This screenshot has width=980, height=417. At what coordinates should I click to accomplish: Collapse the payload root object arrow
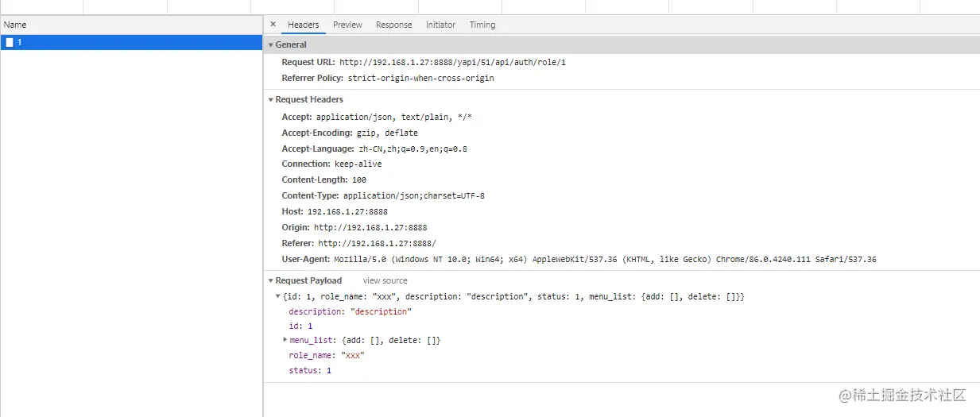pyautogui.click(x=277, y=296)
